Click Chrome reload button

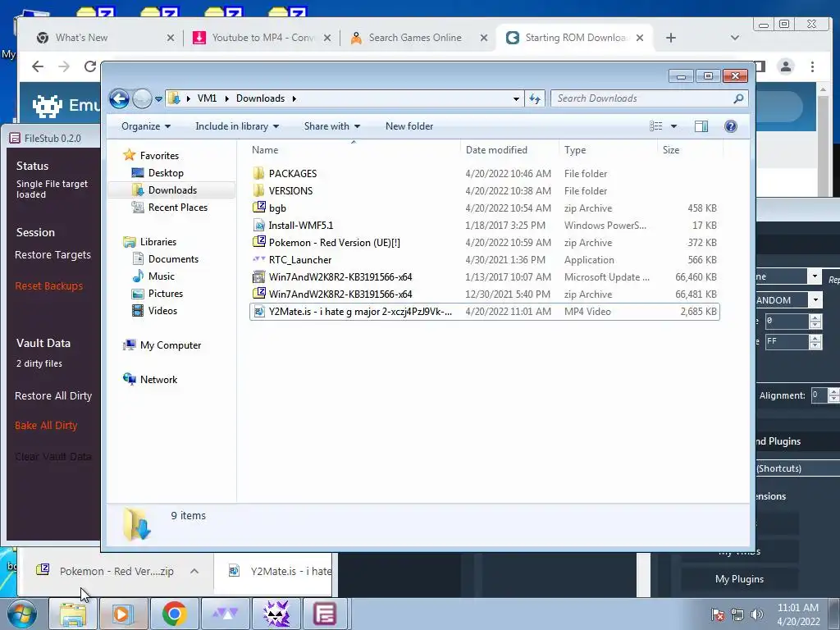(90, 66)
